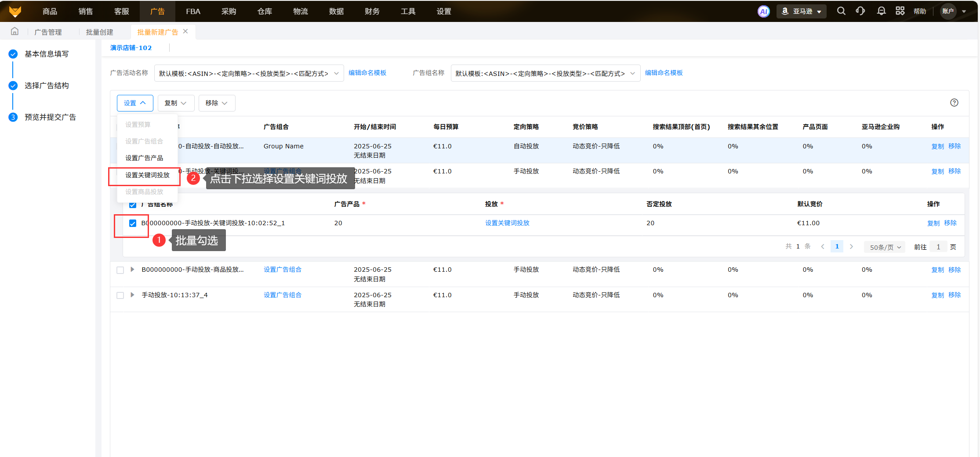Open the 广告组名称 template dropdown
This screenshot has width=980, height=457.
pyautogui.click(x=545, y=73)
